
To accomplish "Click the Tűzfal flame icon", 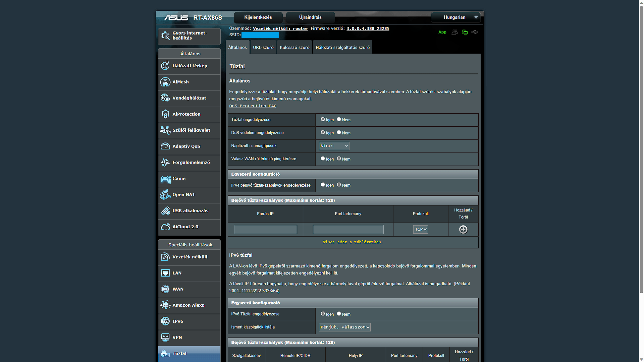I will pyautogui.click(x=165, y=353).
